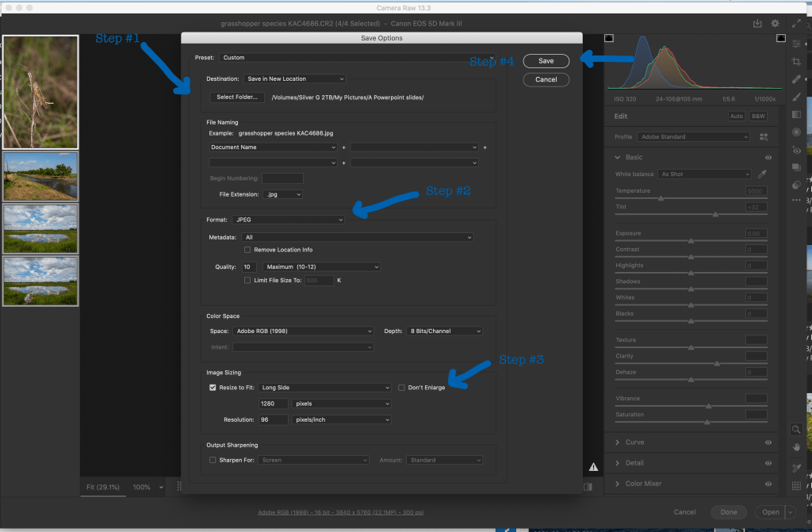Choose the Hand pan tool
Image resolution: width=812 pixels, height=532 pixels.
coord(797,448)
